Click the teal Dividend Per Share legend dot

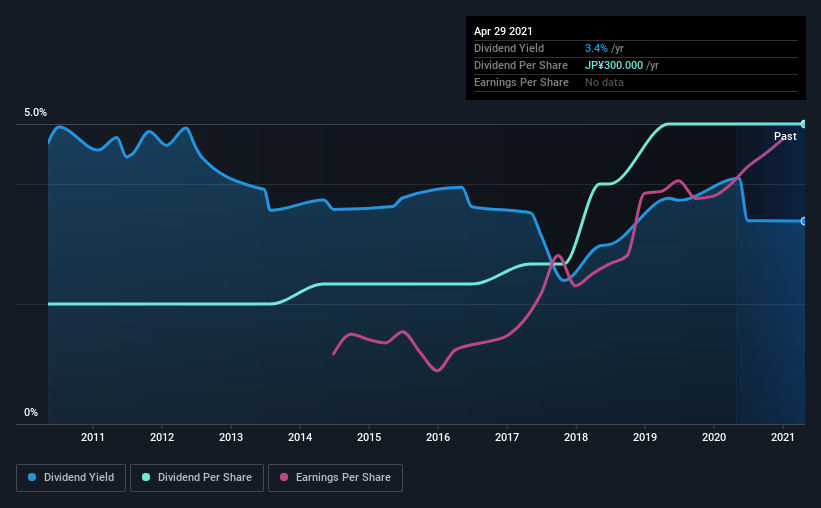pyautogui.click(x=146, y=477)
